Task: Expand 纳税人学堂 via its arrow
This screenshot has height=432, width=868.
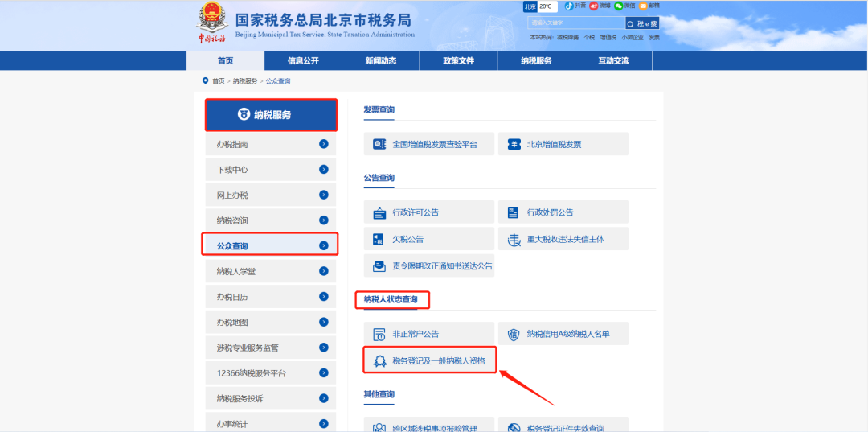Action: pyautogui.click(x=324, y=271)
